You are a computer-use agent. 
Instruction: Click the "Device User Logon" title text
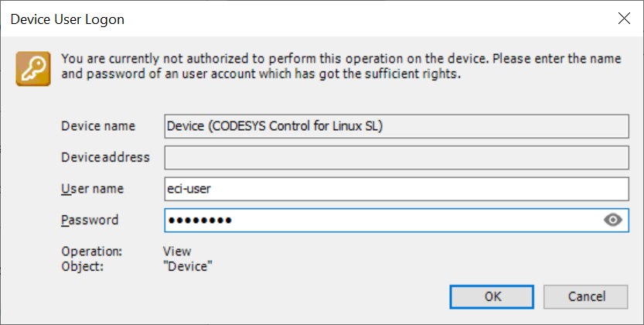click(x=67, y=19)
